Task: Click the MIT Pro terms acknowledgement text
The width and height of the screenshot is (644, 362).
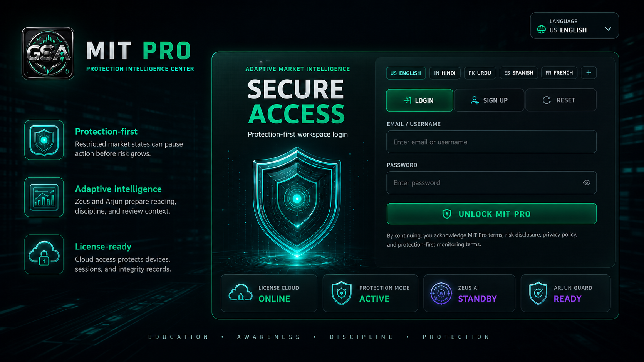Action: 482,239
